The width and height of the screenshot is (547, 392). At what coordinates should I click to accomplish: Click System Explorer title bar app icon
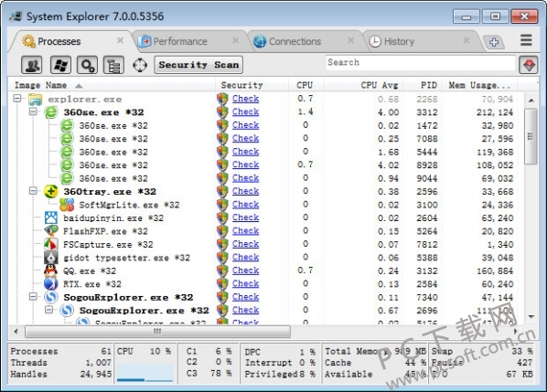point(16,16)
